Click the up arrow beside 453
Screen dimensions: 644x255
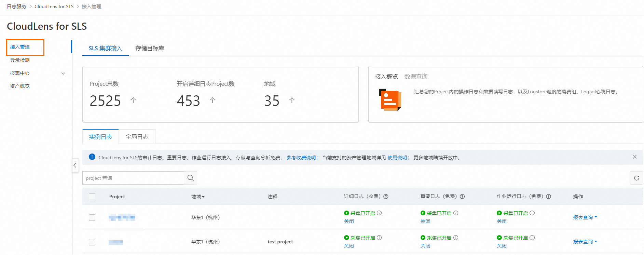213,100
